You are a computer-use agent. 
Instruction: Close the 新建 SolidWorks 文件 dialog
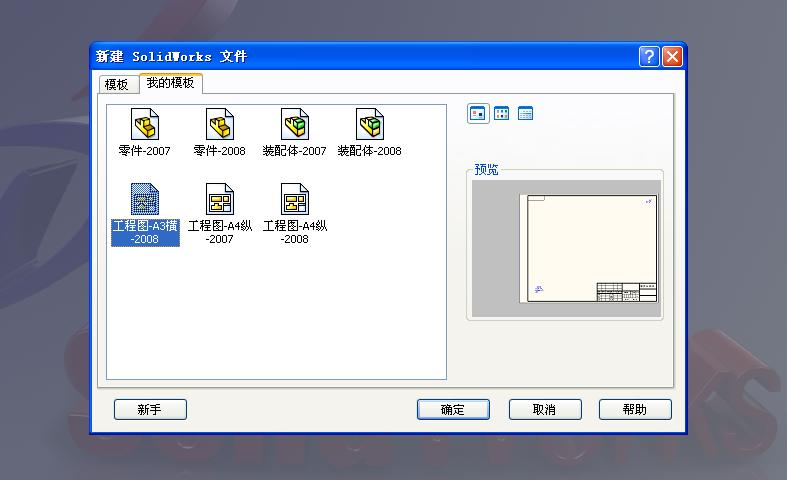672,56
